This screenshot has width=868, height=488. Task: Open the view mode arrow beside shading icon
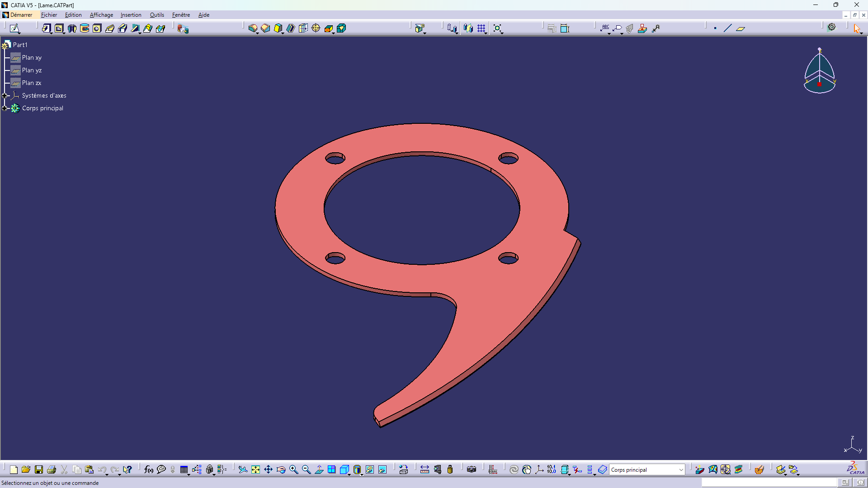362,474
